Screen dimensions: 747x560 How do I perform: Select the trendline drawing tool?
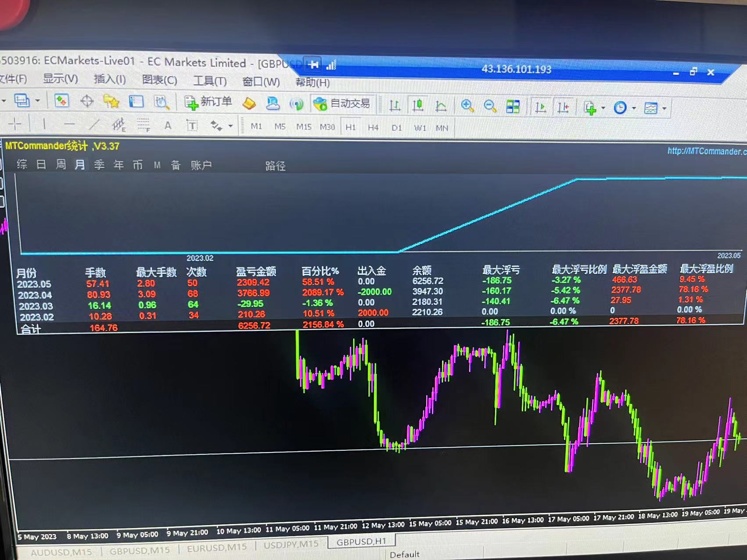[94, 125]
